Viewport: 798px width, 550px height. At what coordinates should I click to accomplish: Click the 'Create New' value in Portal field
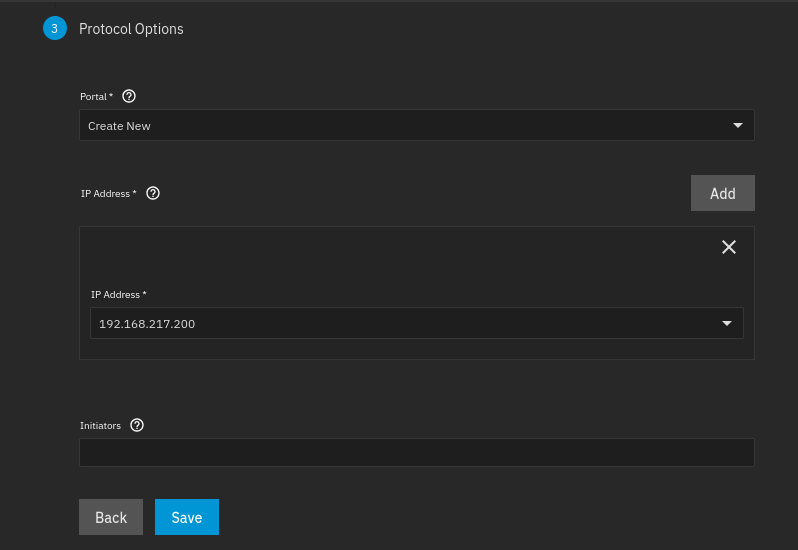[x=119, y=126]
